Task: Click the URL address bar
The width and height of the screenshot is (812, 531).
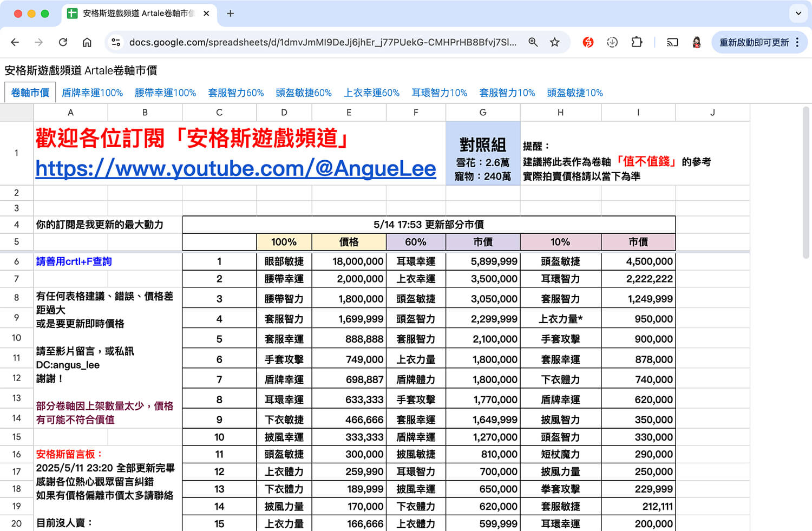Action: (322, 42)
